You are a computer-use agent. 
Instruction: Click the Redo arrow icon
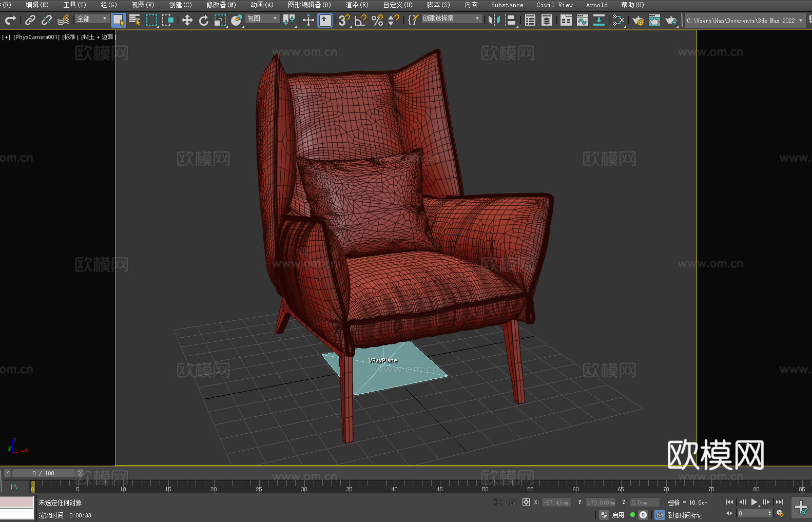(10, 20)
